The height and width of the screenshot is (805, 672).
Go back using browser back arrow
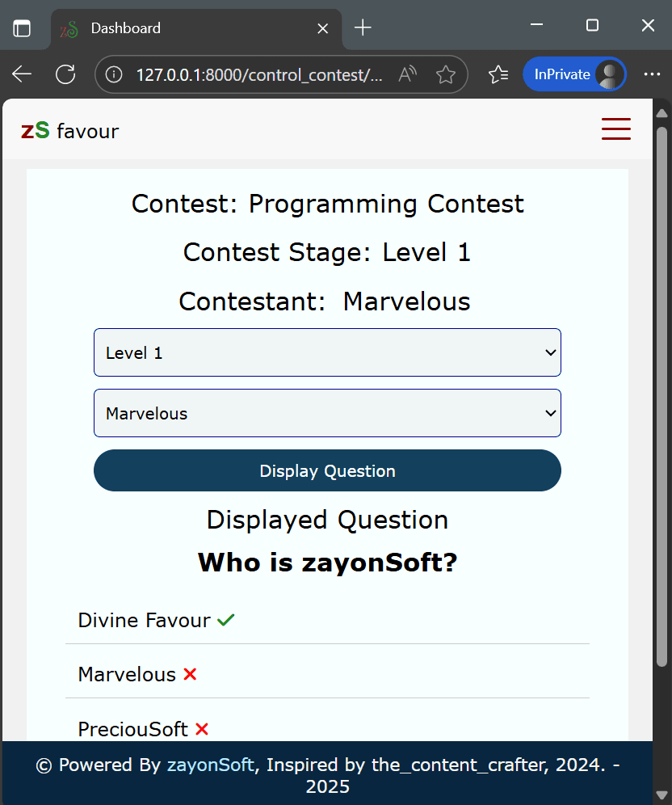coord(22,74)
